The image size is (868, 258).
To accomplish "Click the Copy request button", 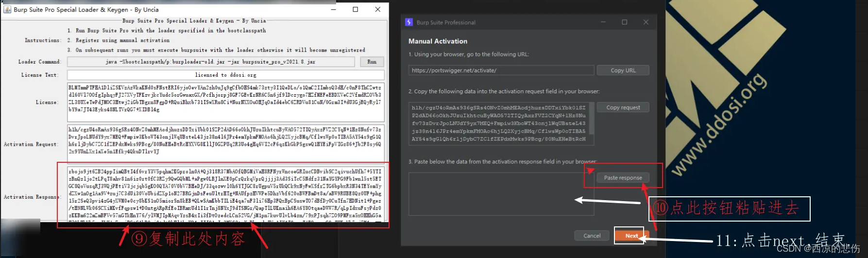I will 623,107.
